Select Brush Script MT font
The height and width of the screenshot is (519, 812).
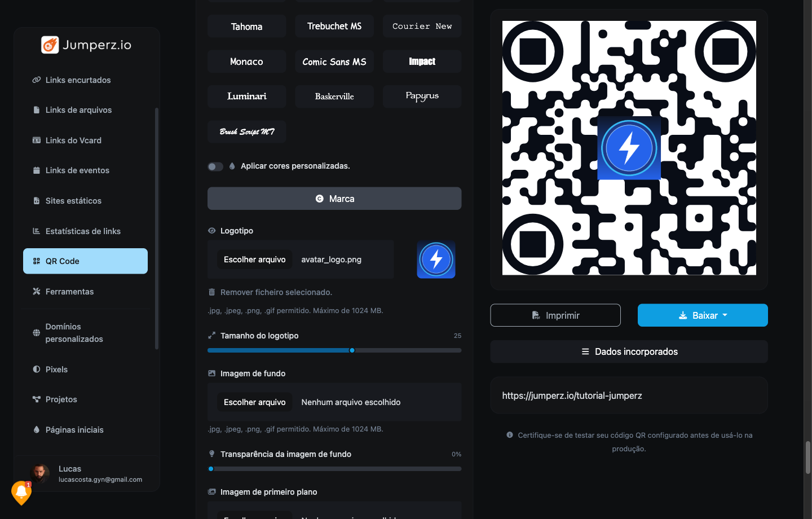pyautogui.click(x=247, y=132)
